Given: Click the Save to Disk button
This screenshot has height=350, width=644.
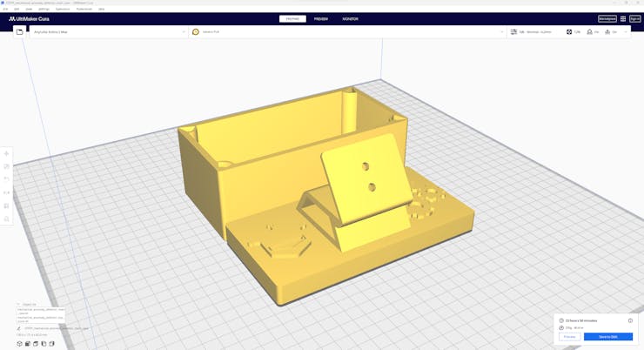Looking at the screenshot, I should [x=608, y=337].
